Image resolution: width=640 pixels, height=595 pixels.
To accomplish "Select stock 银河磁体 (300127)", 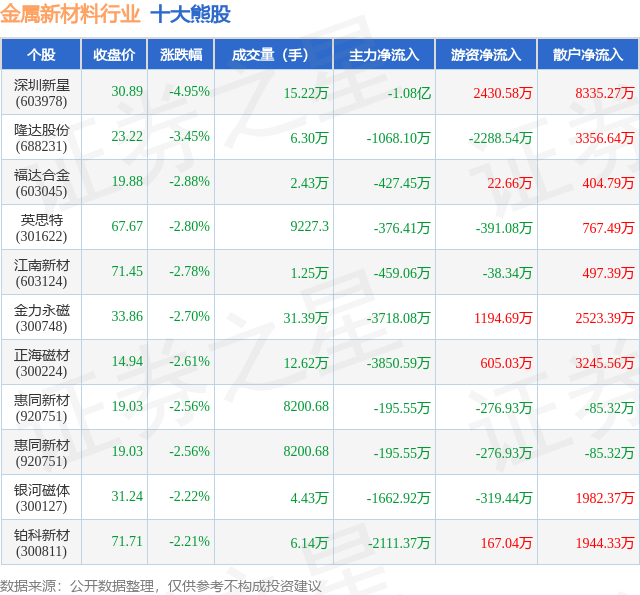I will point(41,497).
